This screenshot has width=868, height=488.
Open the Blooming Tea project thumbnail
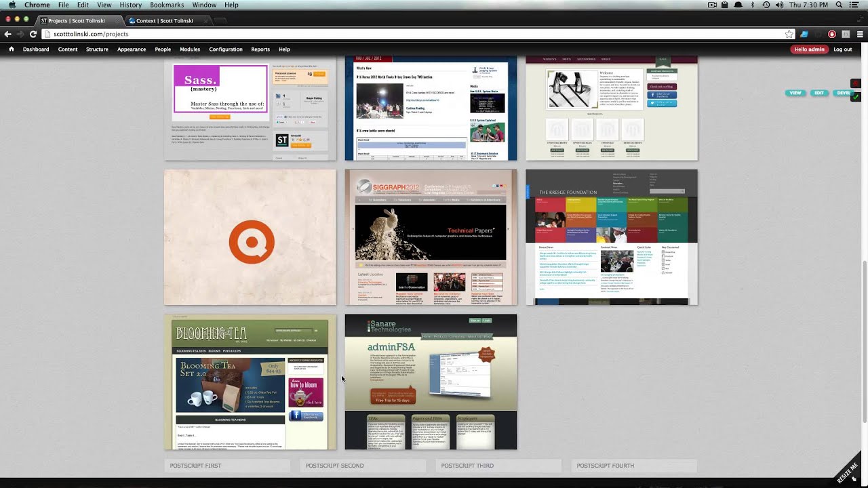[250, 382]
